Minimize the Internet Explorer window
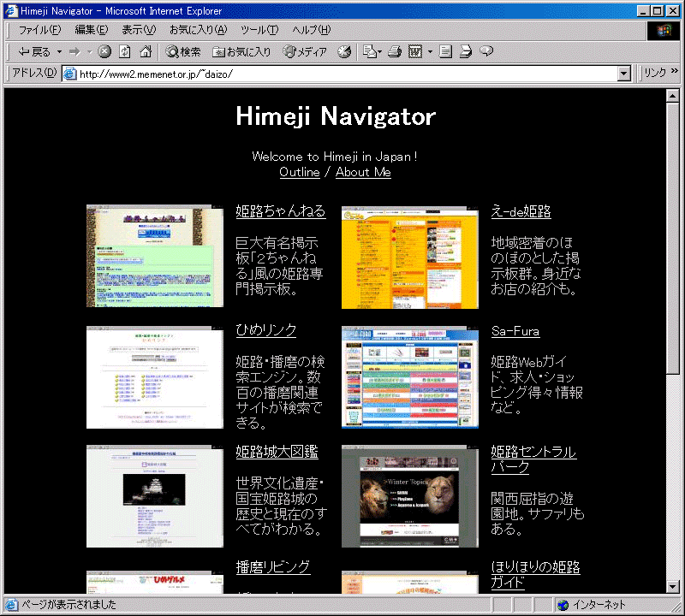The image size is (685, 616). [643, 11]
